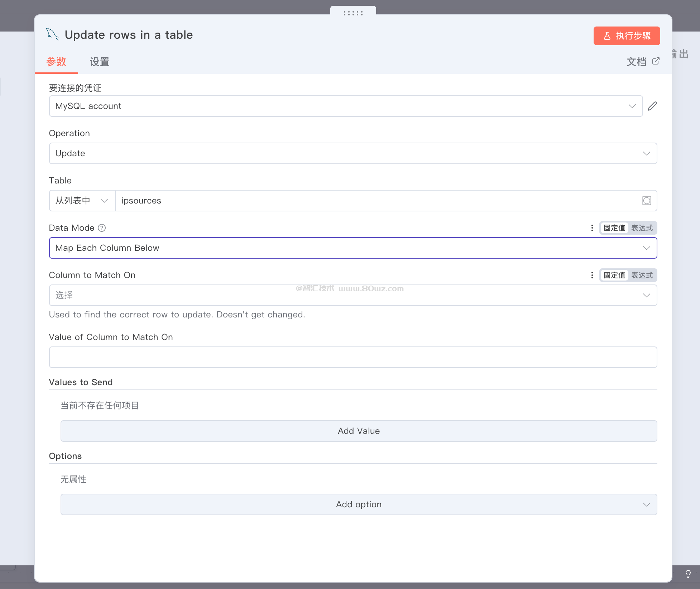Screen dimensions: 700x589
Task: Set Data Mode to 固定值 fixed value
Action: click(614, 228)
